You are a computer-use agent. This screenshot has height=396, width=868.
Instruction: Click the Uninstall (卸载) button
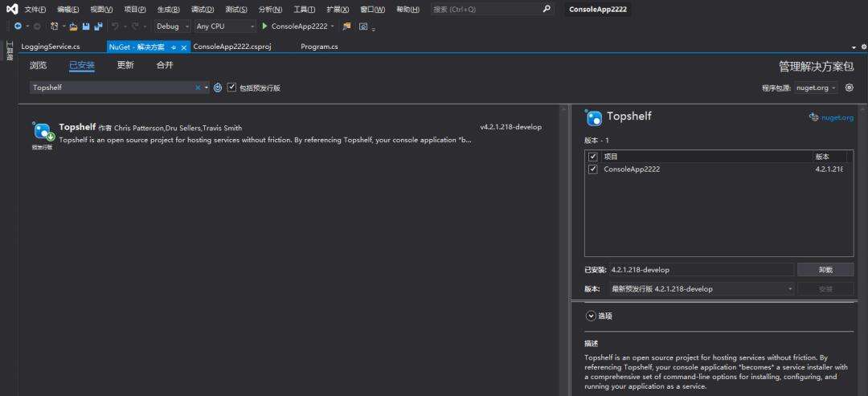coord(825,270)
